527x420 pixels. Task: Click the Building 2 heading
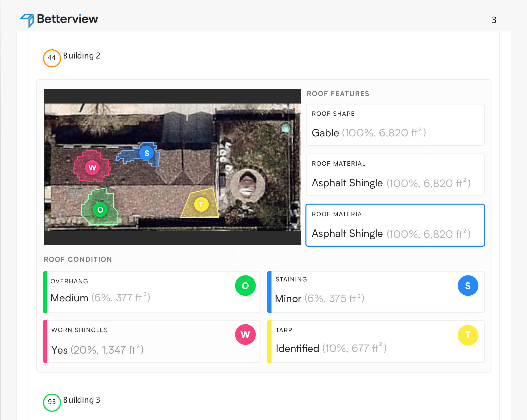click(81, 56)
